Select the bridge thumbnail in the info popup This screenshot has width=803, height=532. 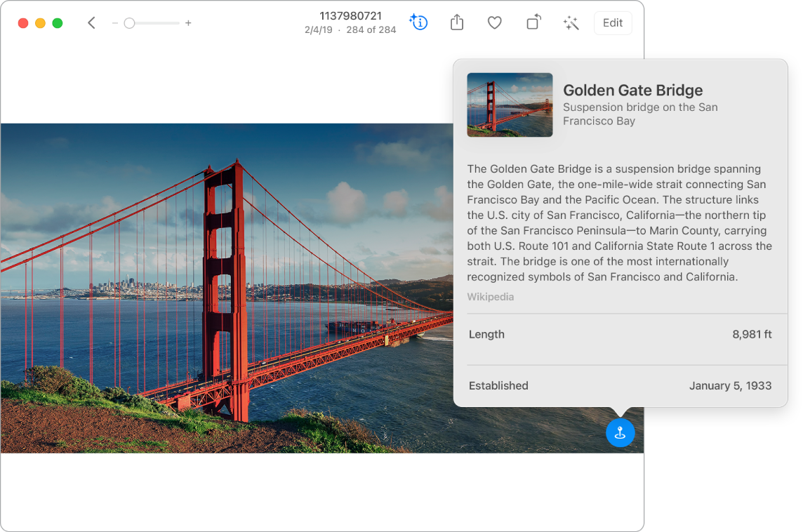(510, 105)
